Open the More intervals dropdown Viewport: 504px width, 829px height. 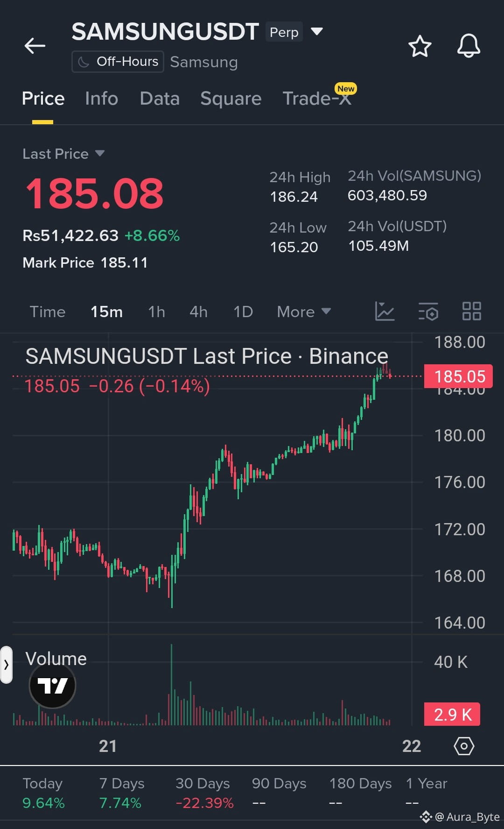click(x=304, y=312)
